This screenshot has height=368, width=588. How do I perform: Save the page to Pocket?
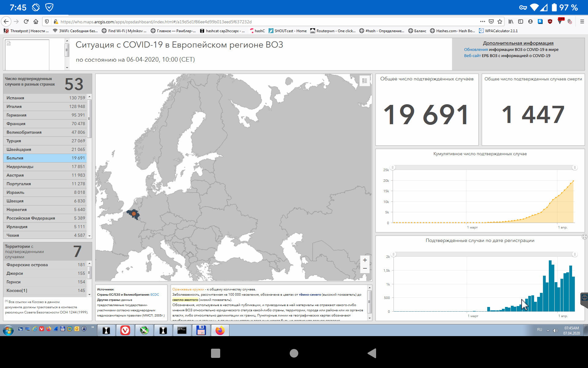pyautogui.click(x=491, y=21)
